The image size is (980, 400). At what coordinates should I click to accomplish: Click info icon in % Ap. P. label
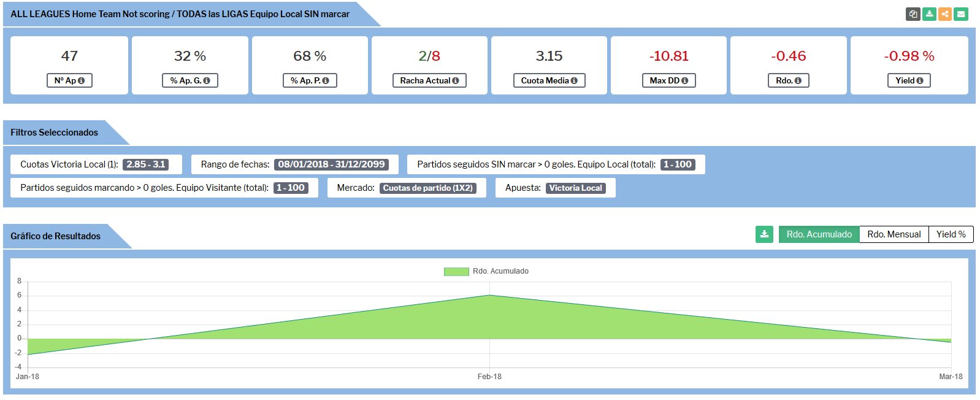(x=326, y=80)
